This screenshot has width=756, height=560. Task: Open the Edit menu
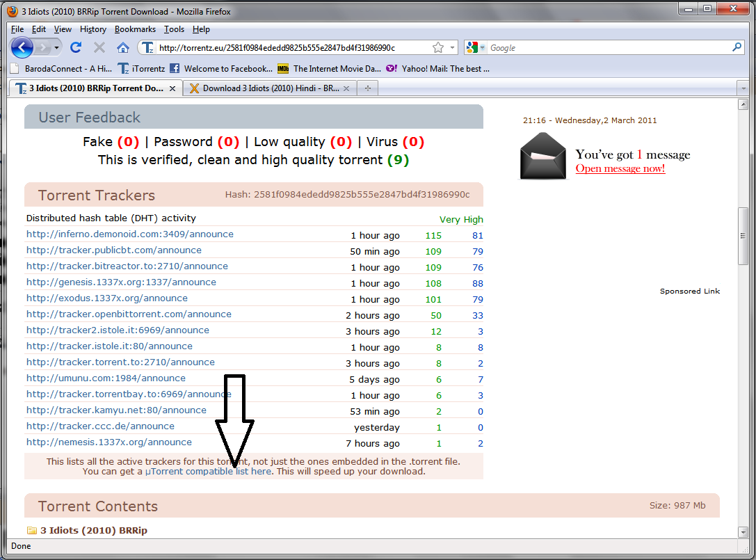point(38,29)
